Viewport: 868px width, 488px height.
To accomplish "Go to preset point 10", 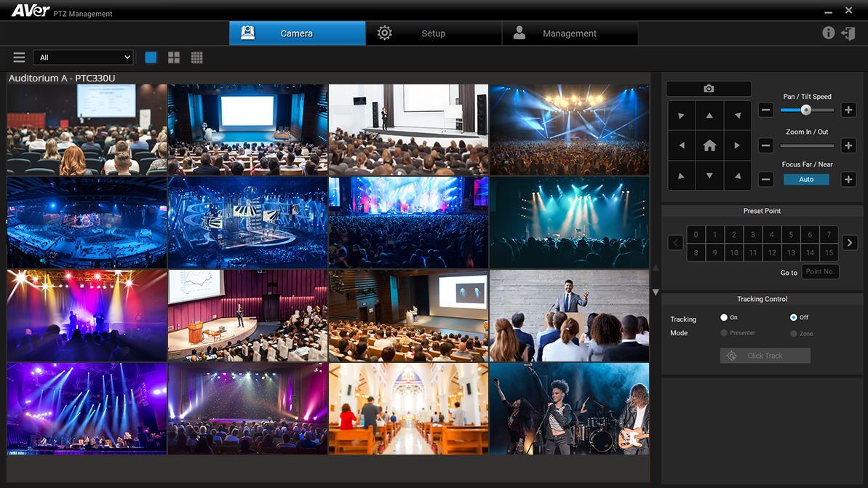I will click(734, 253).
